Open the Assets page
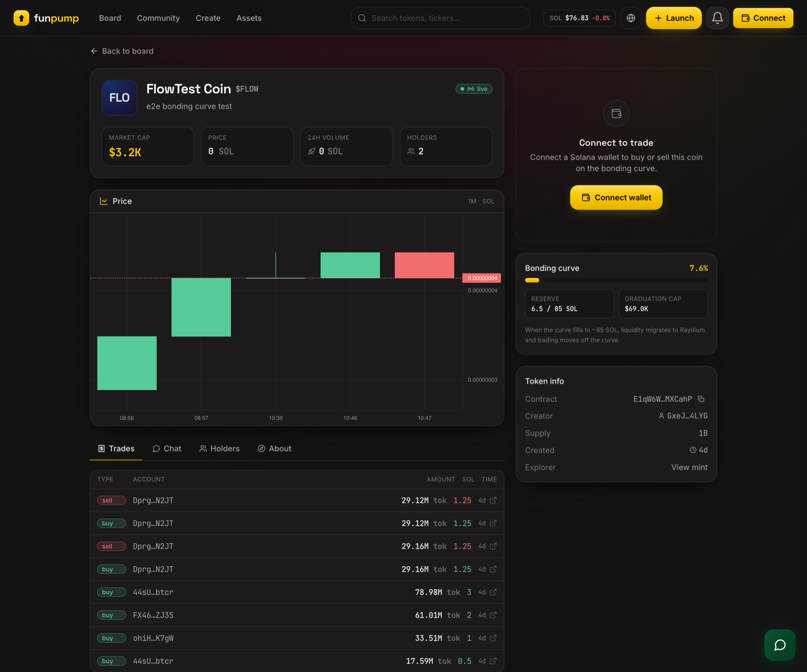 tap(249, 18)
